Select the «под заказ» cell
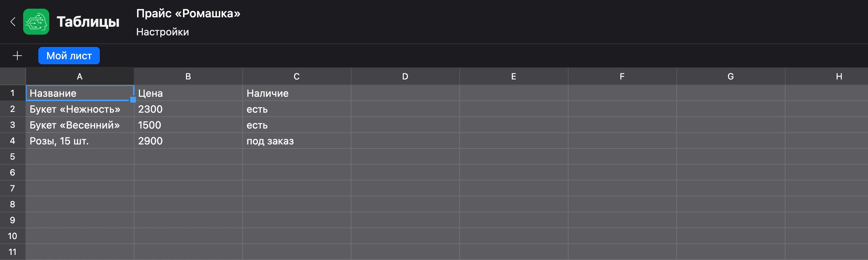This screenshot has width=868, height=260. (297, 141)
